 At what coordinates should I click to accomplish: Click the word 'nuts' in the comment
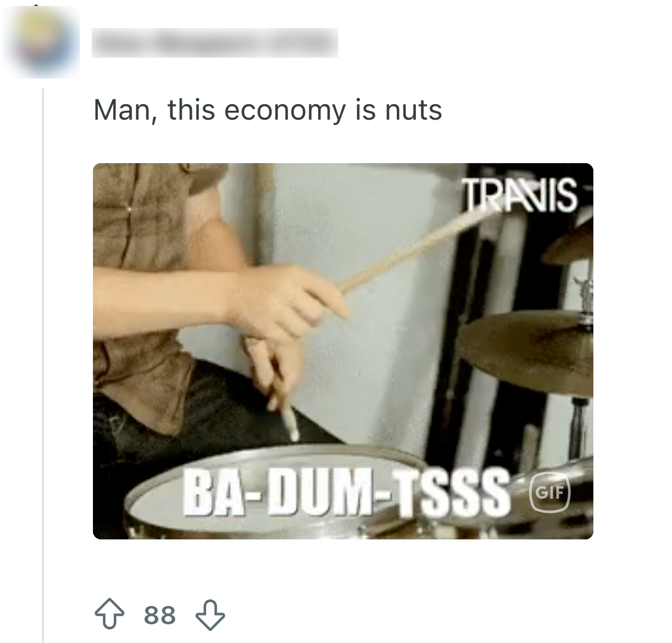(413, 110)
